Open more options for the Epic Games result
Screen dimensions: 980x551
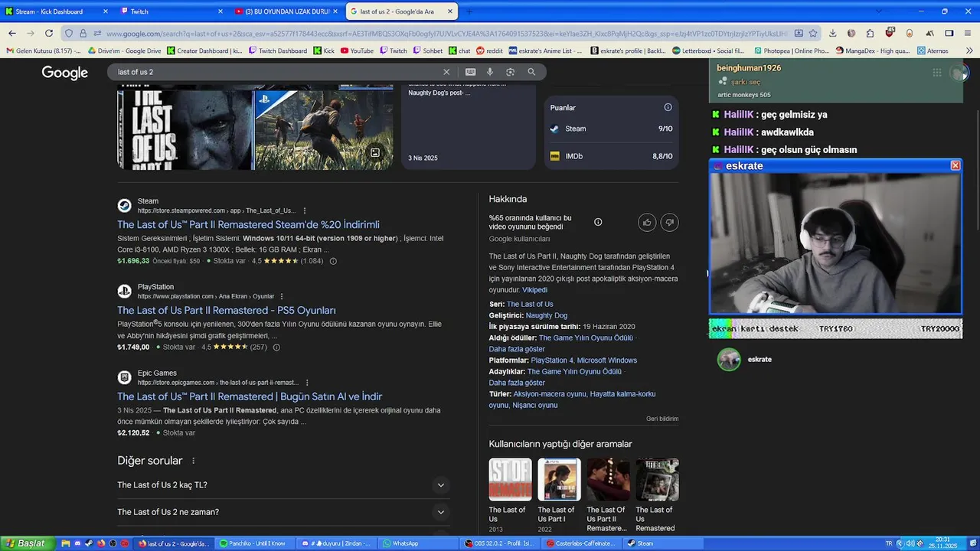point(307,383)
